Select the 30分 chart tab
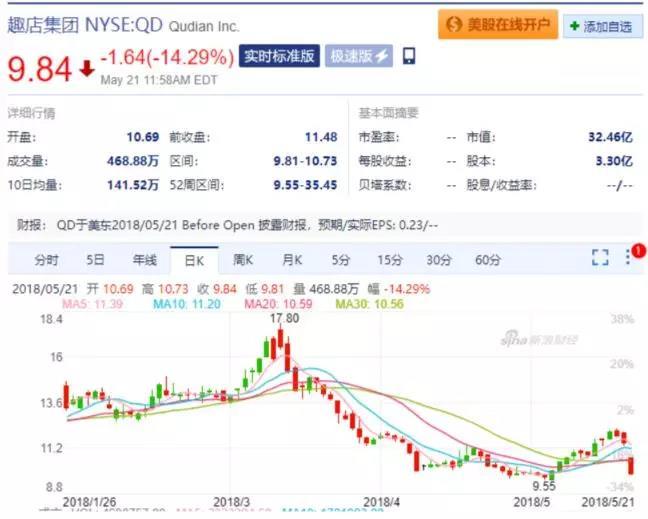Screen dimensions: 648x519 pos(438,260)
